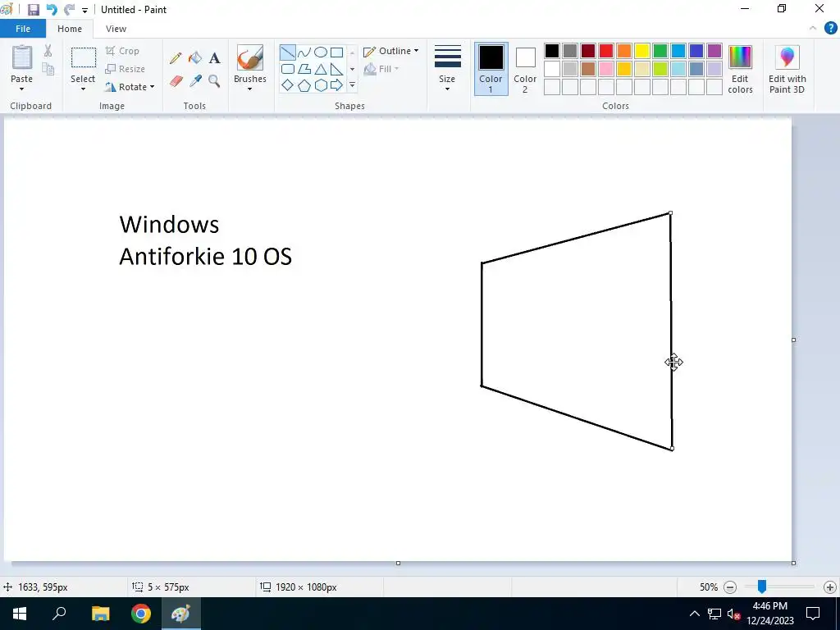Choose the Rounded rectangle shape
This screenshot has width=840, height=630.
288,69
